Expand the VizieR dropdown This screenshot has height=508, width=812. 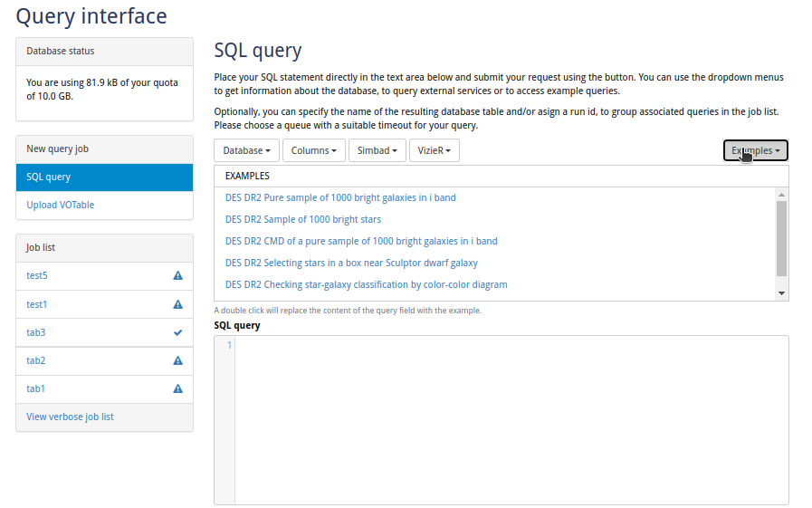434,150
